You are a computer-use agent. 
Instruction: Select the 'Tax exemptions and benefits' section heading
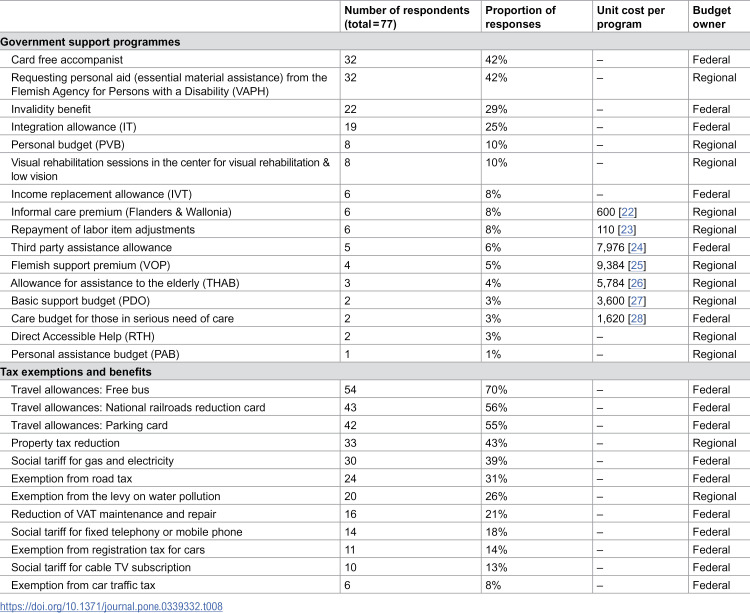tap(76, 372)
